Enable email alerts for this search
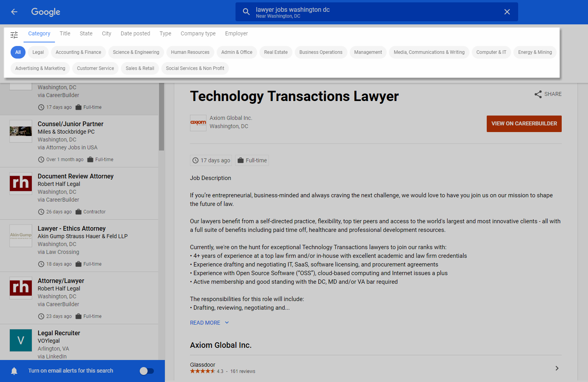This screenshot has height=382, width=588. tap(147, 371)
